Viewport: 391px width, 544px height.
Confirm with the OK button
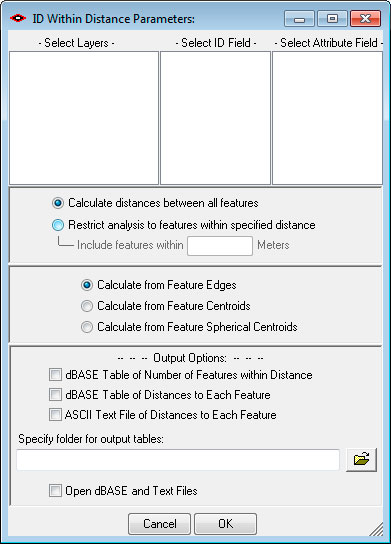[226, 524]
